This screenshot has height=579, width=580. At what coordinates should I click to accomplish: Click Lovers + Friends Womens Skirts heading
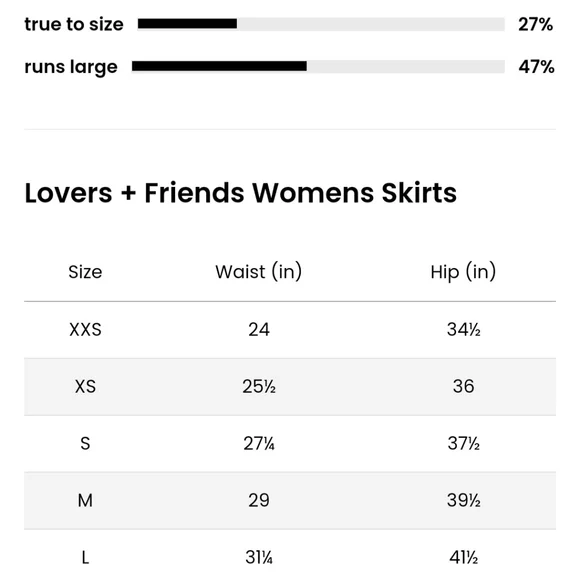[240, 193]
